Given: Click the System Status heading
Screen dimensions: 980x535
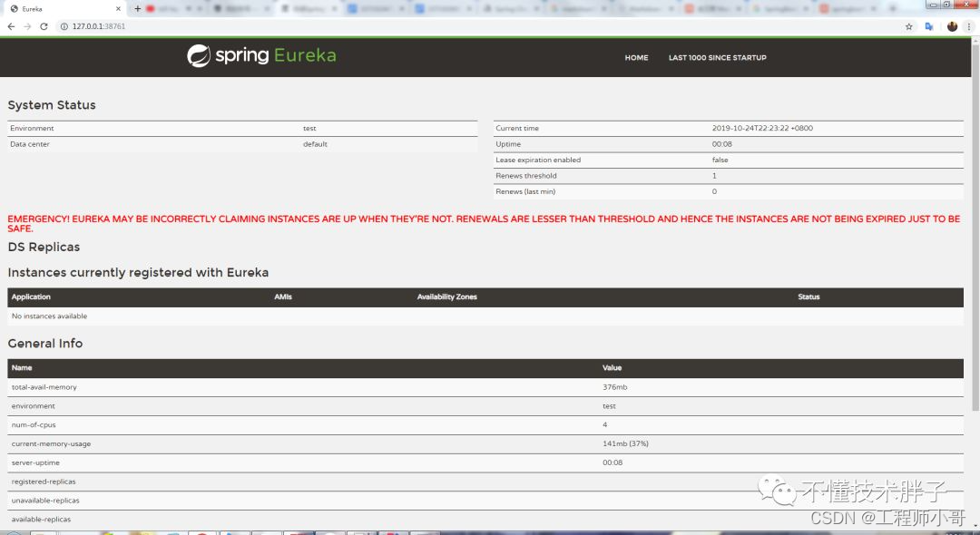Looking at the screenshot, I should point(52,105).
